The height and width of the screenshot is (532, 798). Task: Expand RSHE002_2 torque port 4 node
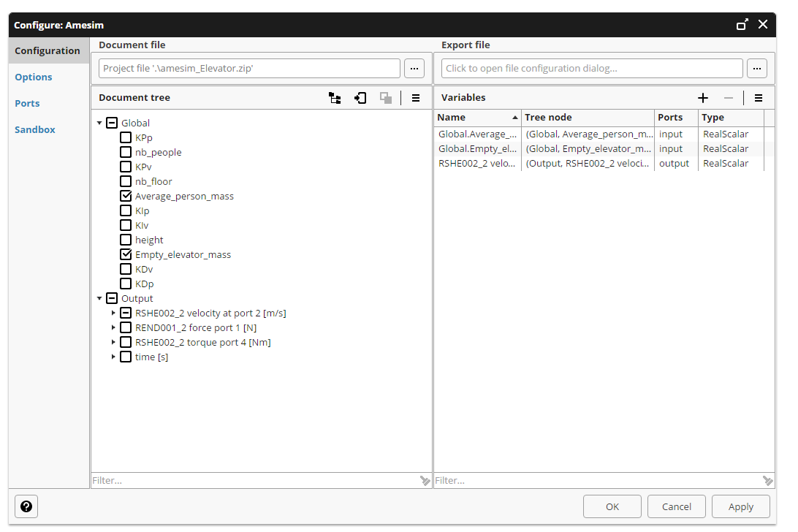click(x=113, y=342)
